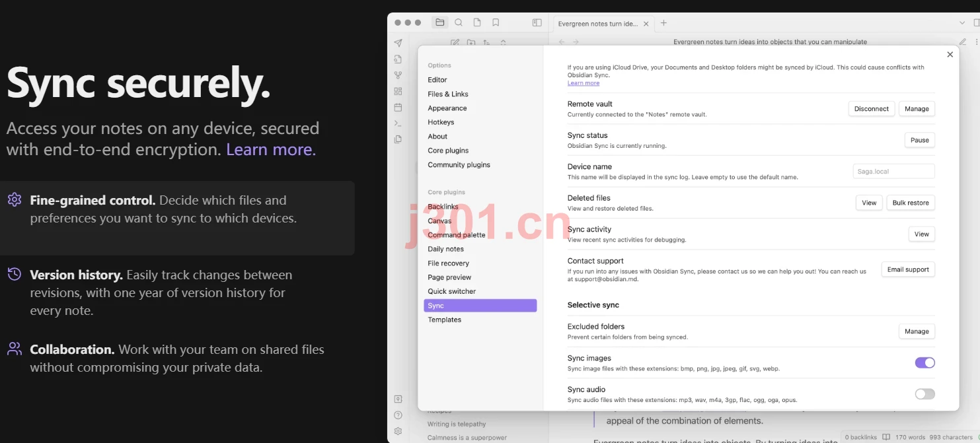This screenshot has width=980, height=443.
Task: Open settings gear in Obsidian ribbon
Action: (x=398, y=431)
